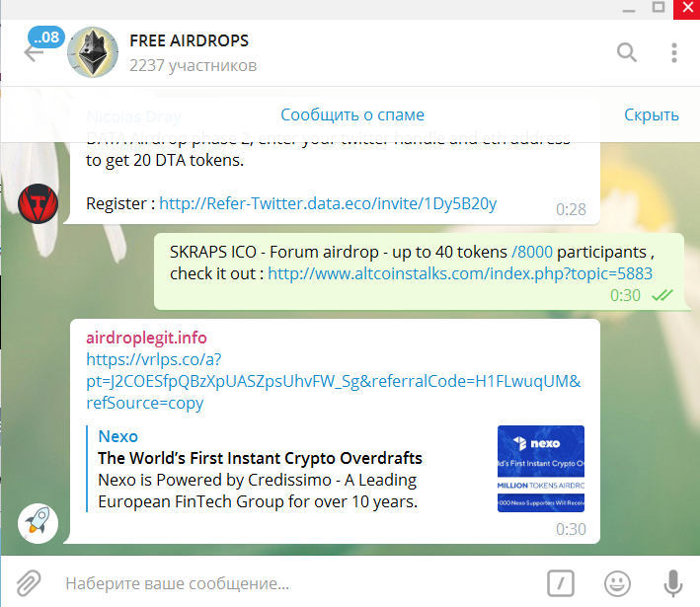Open the Nexo preview title
Screen dimensions: 700x607
point(117,436)
